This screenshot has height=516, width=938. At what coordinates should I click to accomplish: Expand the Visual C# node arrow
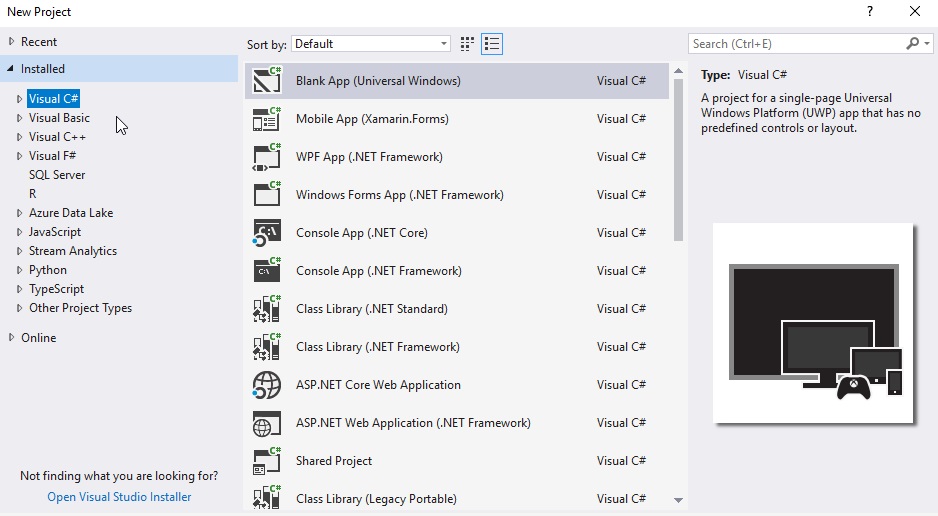click(19, 99)
